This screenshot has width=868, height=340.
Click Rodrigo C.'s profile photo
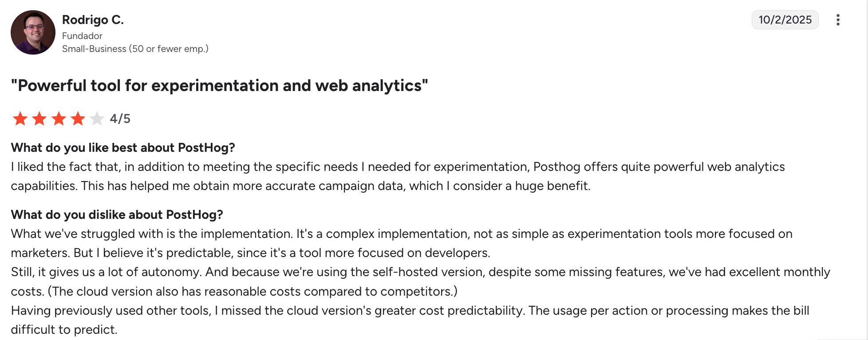[33, 32]
